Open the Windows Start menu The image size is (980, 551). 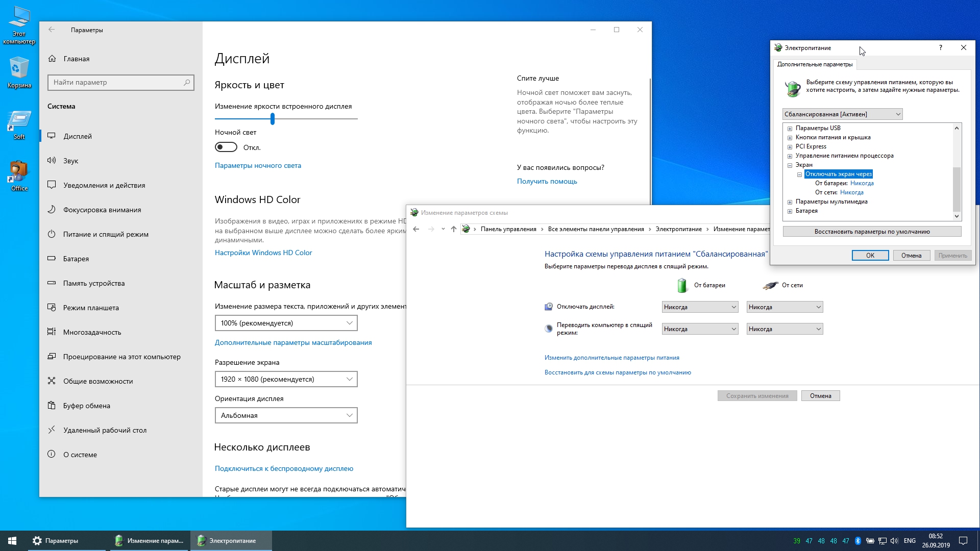pos(12,541)
